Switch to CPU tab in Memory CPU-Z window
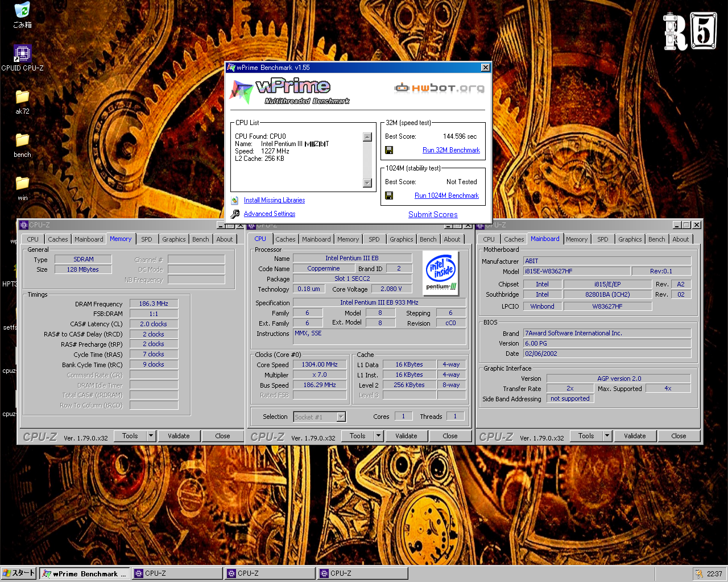The height and width of the screenshot is (582, 728). tap(33, 239)
